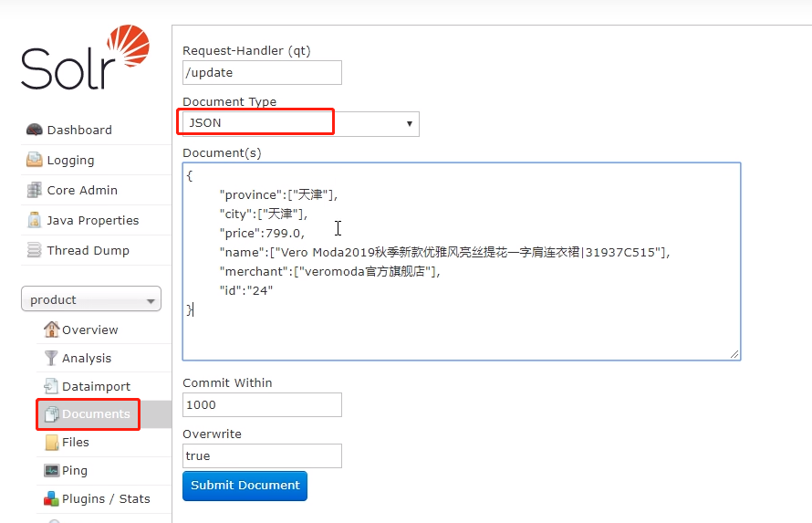This screenshot has width=812, height=523.
Task: Click the Overwrite label
Action: [213, 434]
